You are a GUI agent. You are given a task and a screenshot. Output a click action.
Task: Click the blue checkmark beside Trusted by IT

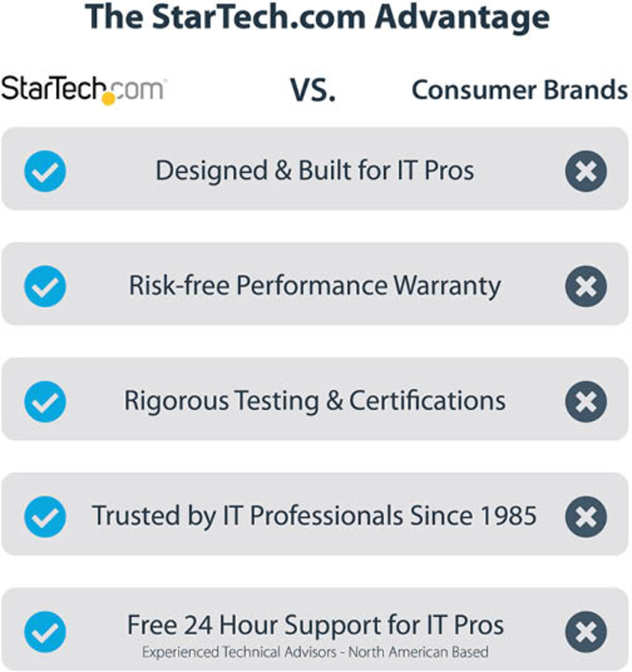tap(45, 517)
